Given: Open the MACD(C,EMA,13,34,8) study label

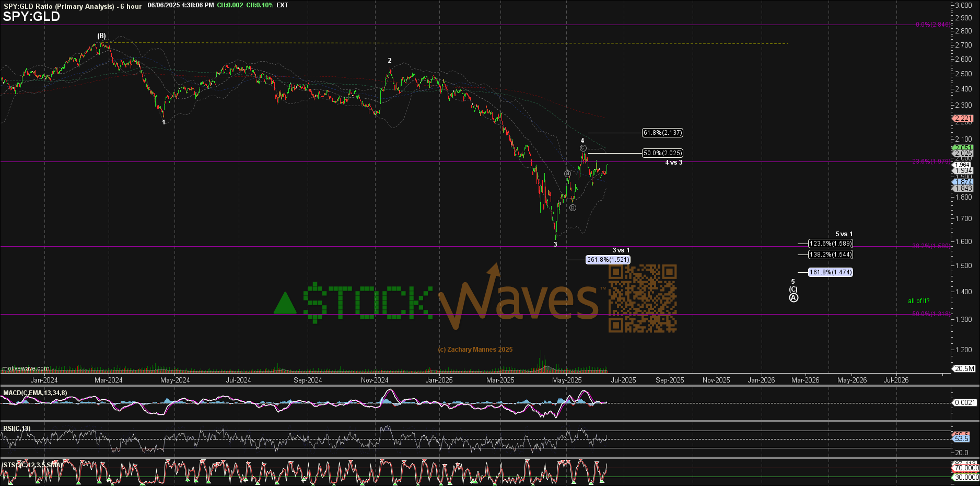Looking at the screenshot, I should coord(35,393).
